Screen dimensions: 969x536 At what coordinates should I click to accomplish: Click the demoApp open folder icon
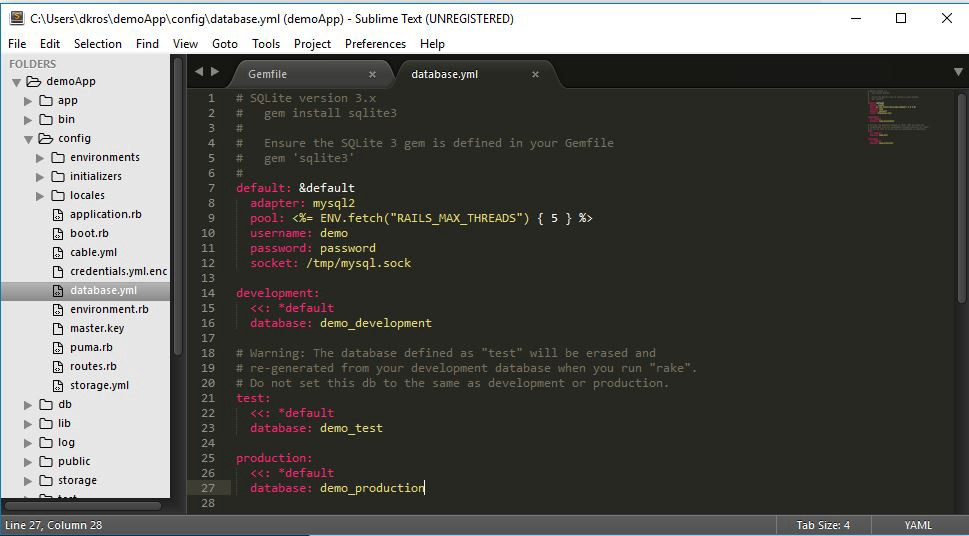pos(34,81)
